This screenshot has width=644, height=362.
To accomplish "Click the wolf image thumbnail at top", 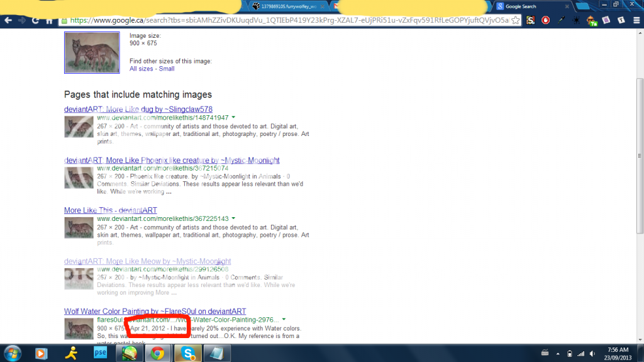I will tap(92, 53).
